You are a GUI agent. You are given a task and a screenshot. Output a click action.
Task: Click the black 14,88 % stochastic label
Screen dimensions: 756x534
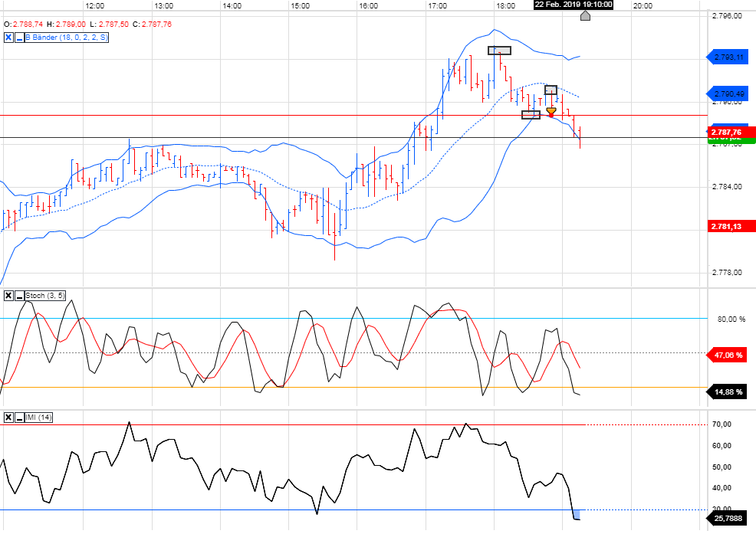tap(727, 392)
